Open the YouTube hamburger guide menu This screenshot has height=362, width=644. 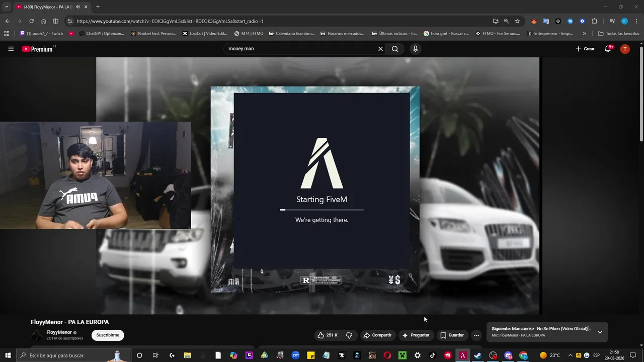(11, 49)
